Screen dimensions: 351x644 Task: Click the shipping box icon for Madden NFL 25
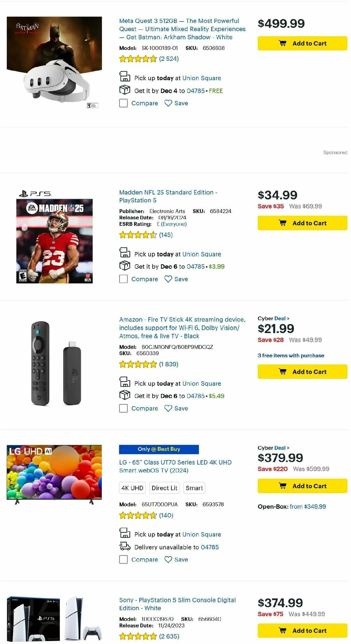point(125,266)
